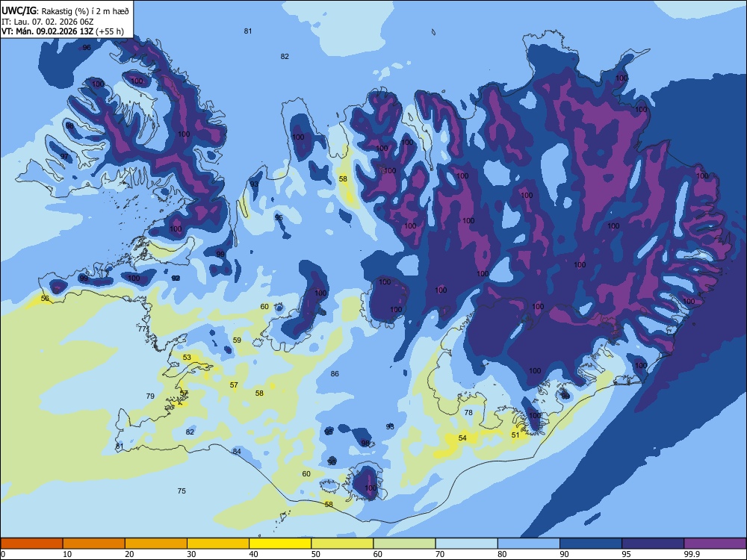
Task: Pick the amber 20–30 legend swatch
Action: 156,544
